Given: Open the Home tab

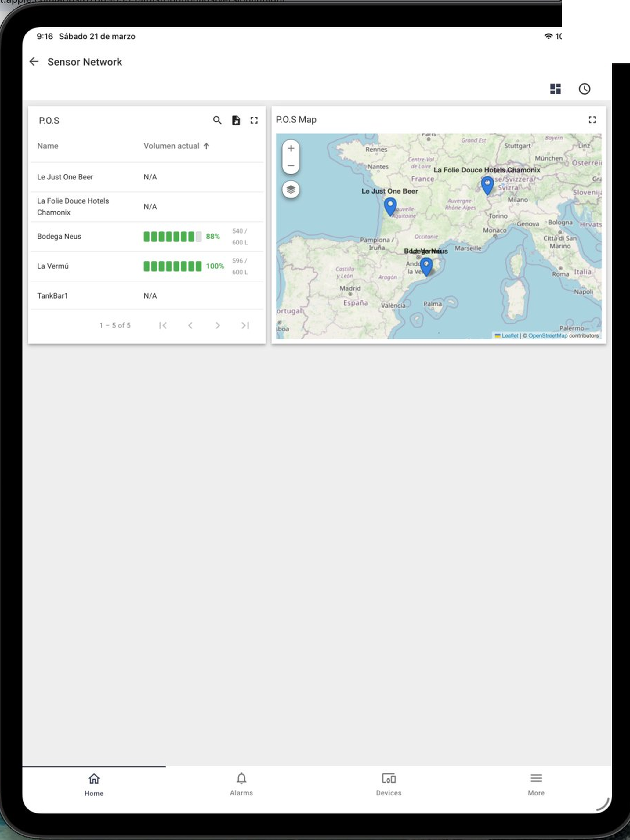Looking at the screenshot, I should (x=94, y=785).
